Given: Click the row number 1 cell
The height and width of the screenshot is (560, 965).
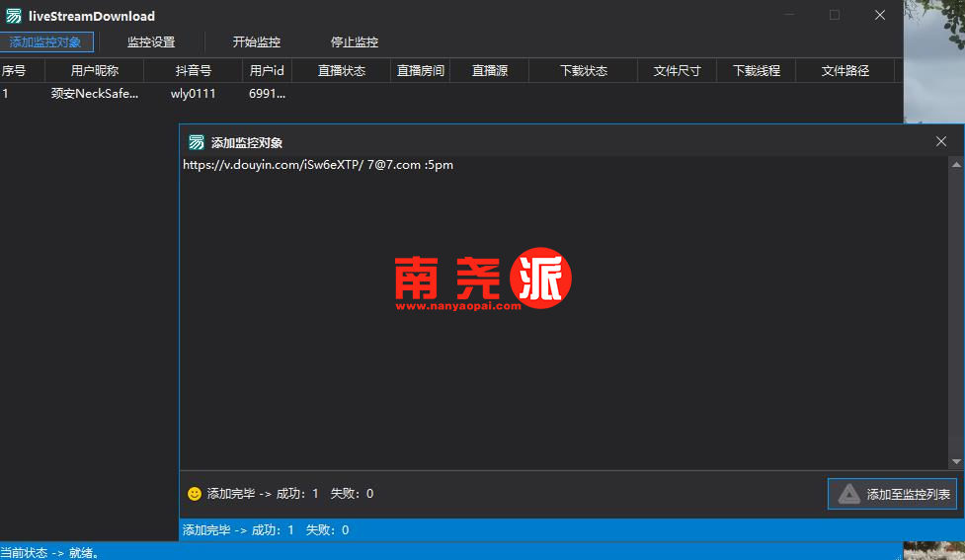Looking at the screenshot, I should (6, 94).
